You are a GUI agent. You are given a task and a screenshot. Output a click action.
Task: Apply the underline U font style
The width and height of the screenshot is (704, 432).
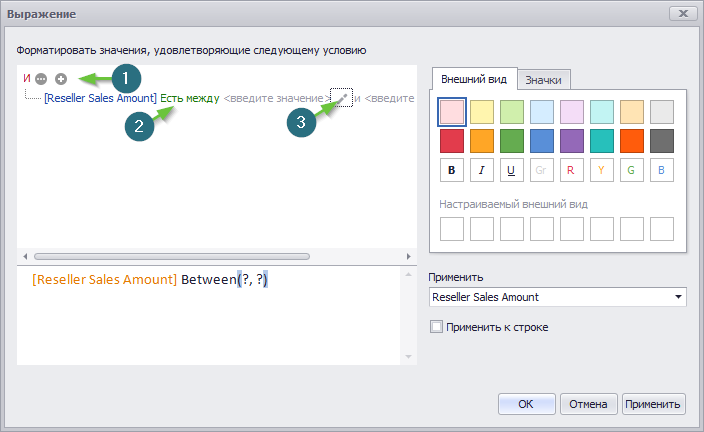[x=512, y=170]
